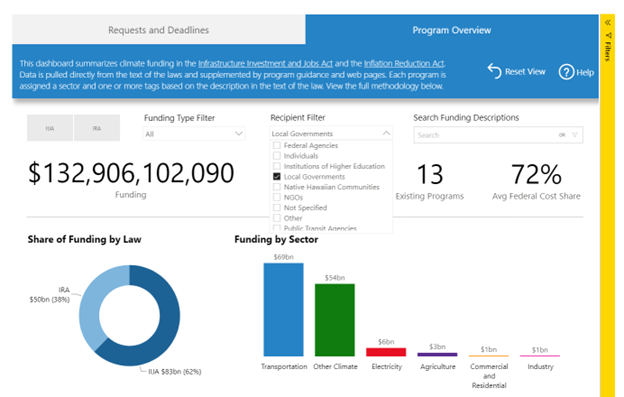Click the green Other Climate bar

pos(335,320)
